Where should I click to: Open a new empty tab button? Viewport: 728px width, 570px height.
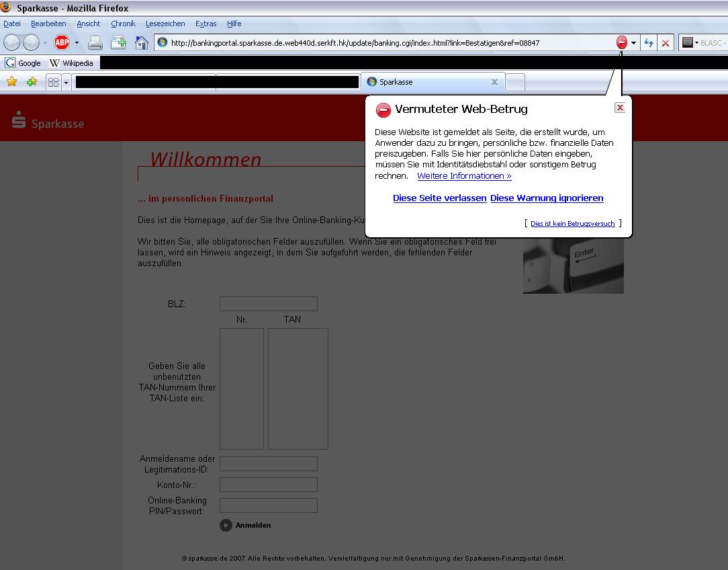coord(515,82)
